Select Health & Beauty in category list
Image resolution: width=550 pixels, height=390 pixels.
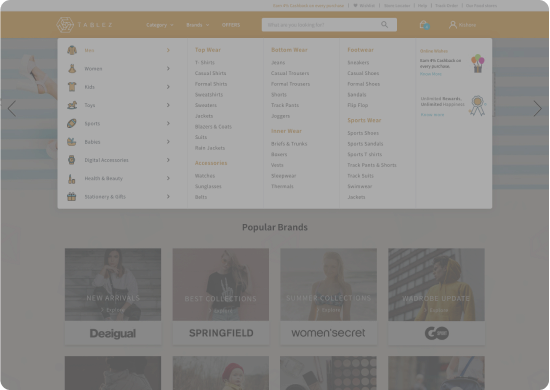pyautogui.click(x=103, y=179)
